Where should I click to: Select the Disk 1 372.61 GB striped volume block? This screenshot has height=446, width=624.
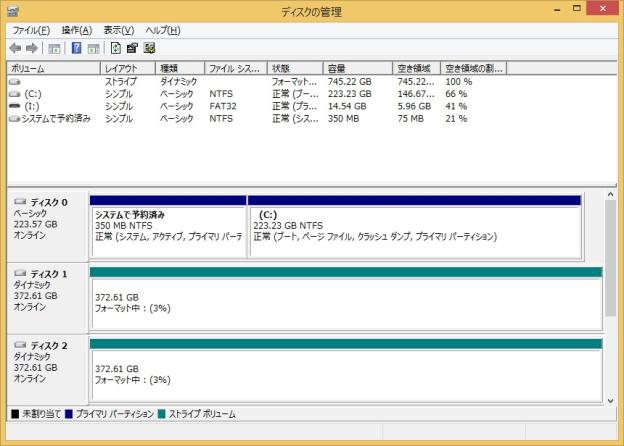(x=346, y=298)
